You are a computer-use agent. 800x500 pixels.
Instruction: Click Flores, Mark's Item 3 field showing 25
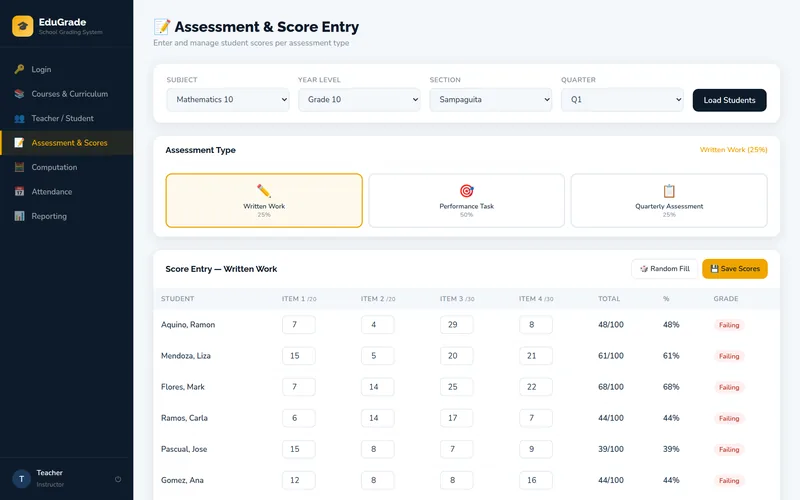pyautogui.click(x=456, y=387)
